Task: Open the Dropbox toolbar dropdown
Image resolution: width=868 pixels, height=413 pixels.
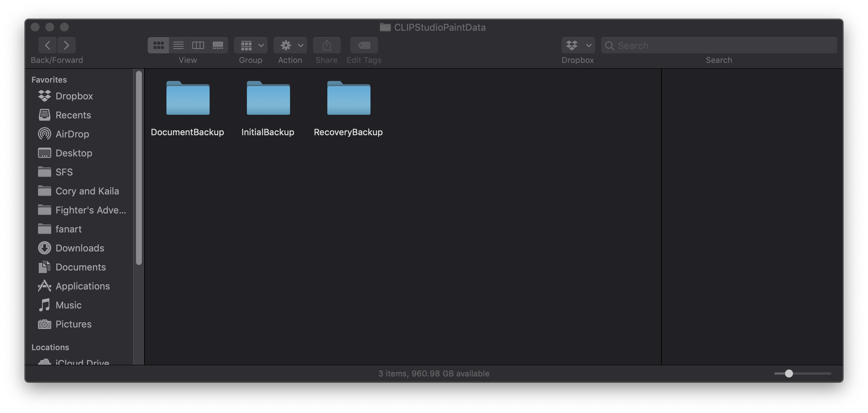Action: (578, 45)
